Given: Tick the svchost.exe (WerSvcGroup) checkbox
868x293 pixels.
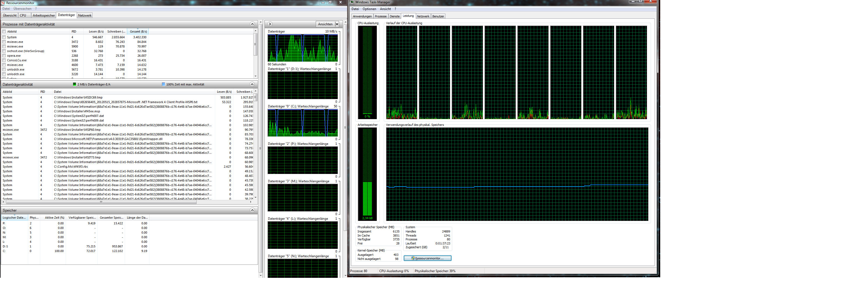Looking at the screenshot, I should pos(4,51).
